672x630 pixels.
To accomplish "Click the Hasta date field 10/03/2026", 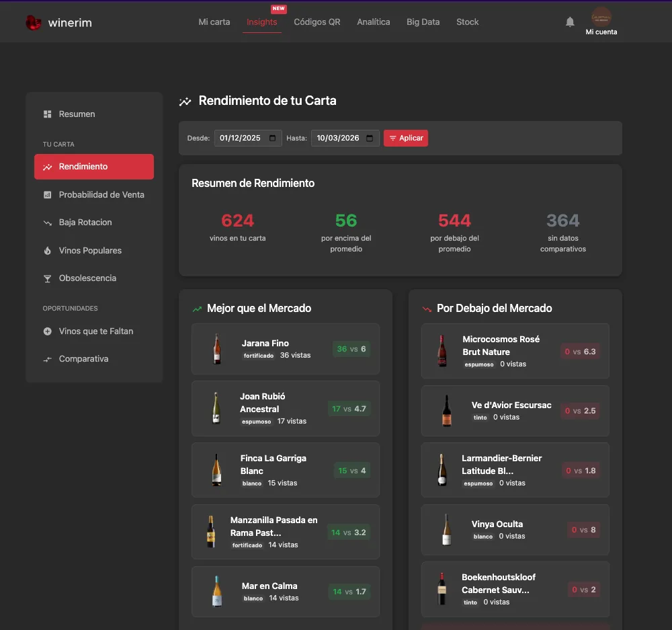I will (345, 138).
